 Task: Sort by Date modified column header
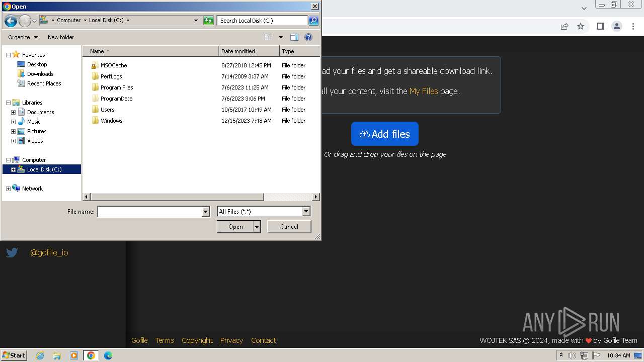[249, 51]
